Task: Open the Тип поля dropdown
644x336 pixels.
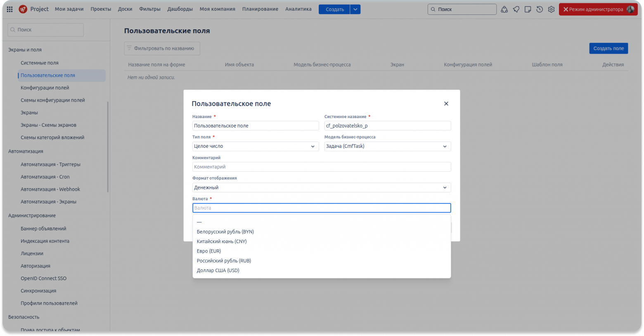Action: (256, 146)
